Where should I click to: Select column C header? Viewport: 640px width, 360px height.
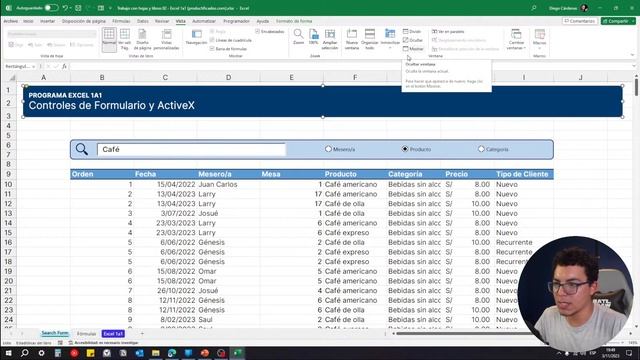165,77
